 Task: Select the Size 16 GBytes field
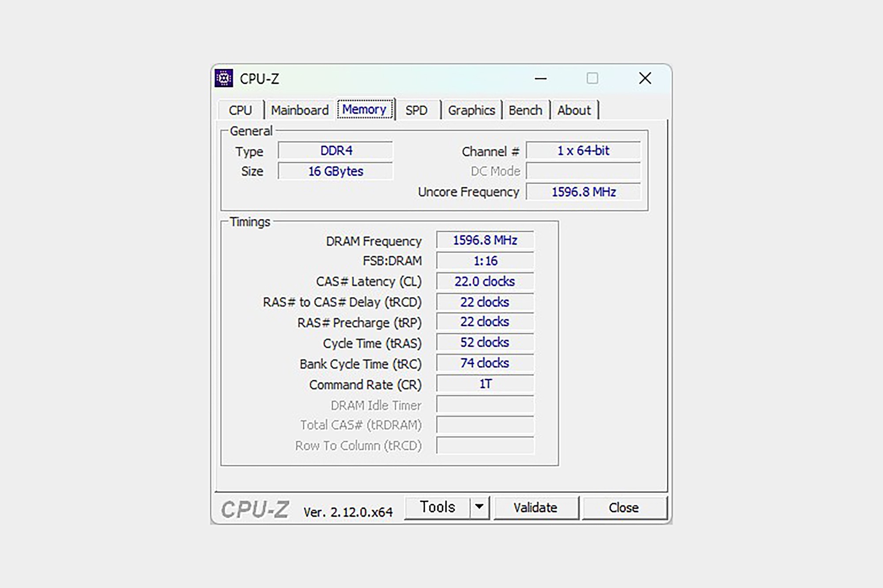click(x=336, y=171)
